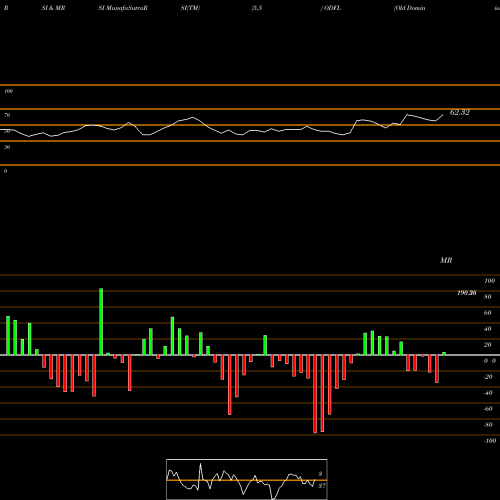This screenshot has height=500, width=500.
Task: Click the 70 level label on RSI panel
Action: coord(7,115)
